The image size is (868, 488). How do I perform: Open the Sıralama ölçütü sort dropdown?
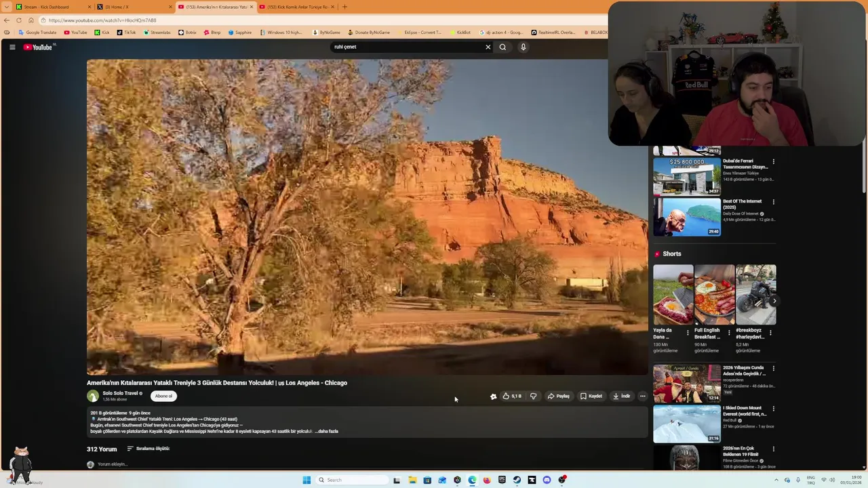pyautogui.click(x=149, y=449)
